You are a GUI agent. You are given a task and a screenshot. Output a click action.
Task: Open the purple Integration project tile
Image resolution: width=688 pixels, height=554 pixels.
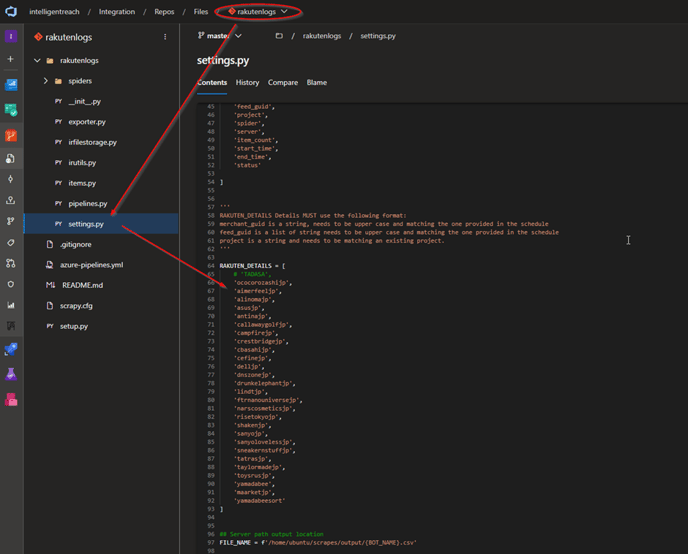pos(11,36)
